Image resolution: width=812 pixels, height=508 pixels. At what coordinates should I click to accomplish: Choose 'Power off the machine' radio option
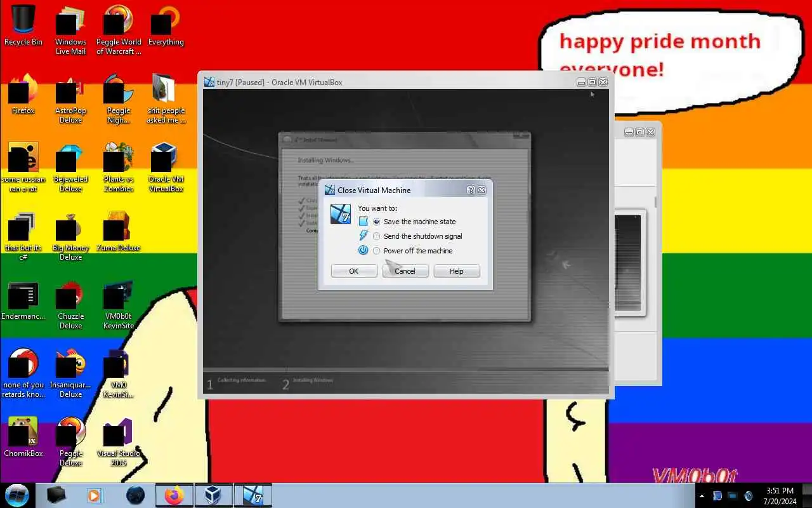pos(377,251)
